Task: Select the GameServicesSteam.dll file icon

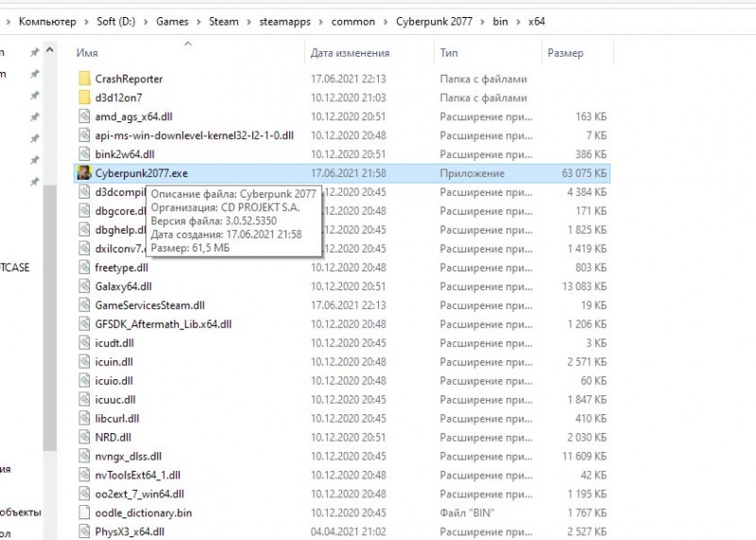Action: tap(84, 305)
